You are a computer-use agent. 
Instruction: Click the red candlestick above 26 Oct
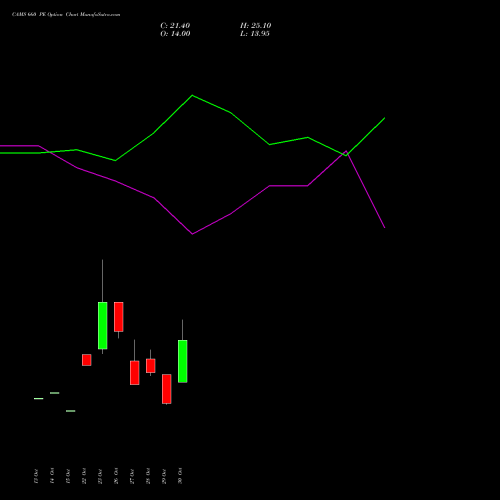pyautogui.click(x=119, y=317)
